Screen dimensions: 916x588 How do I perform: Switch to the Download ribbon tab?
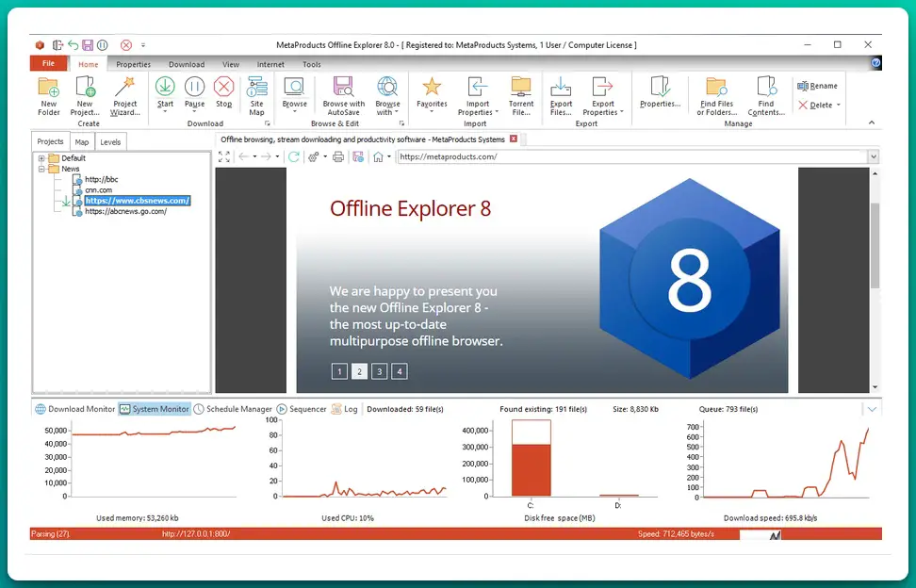[x=187, y=65]
